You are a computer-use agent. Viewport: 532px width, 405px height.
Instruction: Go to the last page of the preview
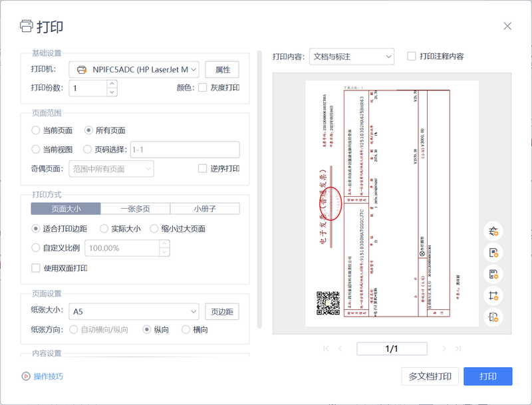point(458,348)
